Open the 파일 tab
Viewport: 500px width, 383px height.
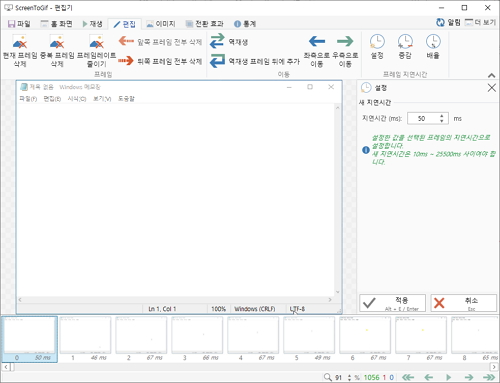pos(19,24)
